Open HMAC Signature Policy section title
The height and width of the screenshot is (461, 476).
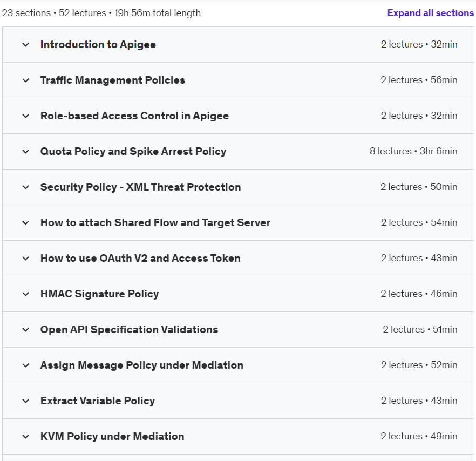(99, 294)
